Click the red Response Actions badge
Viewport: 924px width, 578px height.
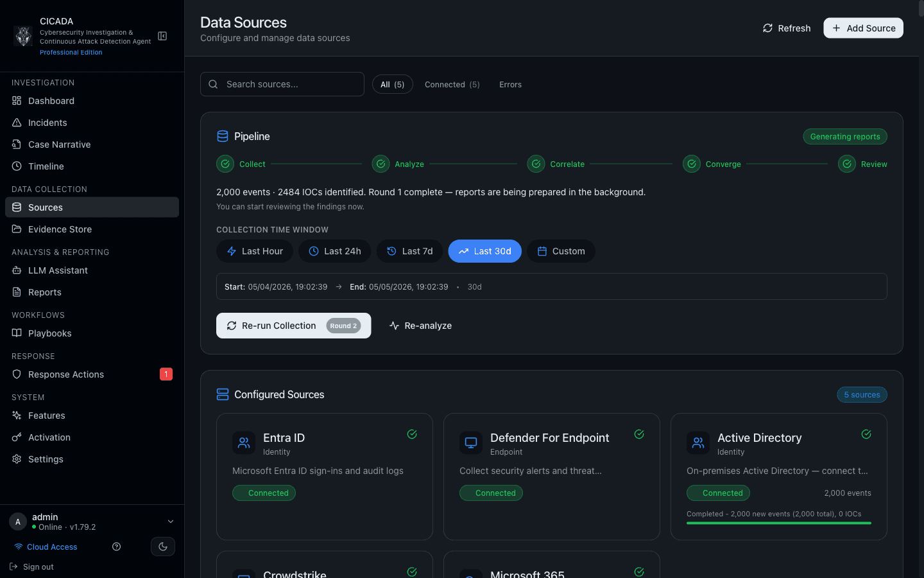(166, 374)
